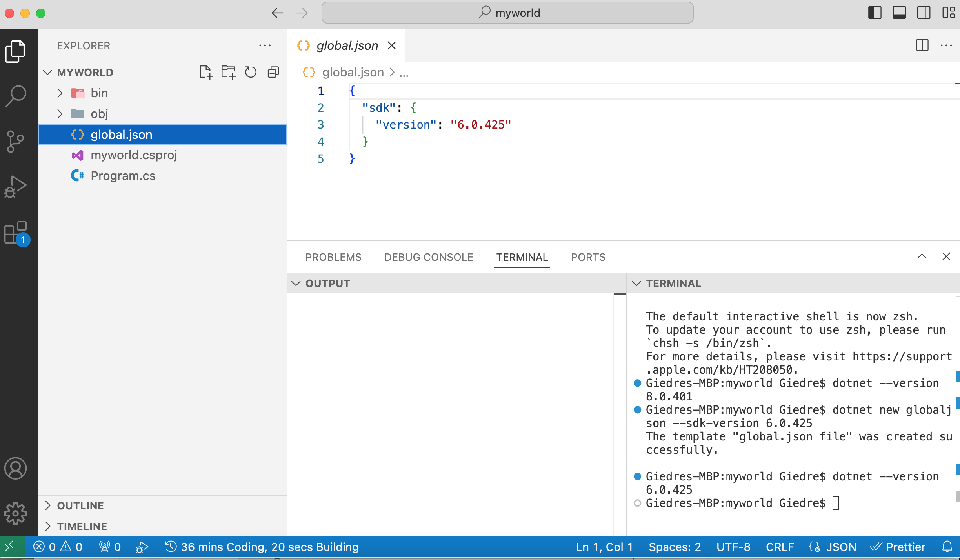The height and width of the screenshot is (560, 960).
Task: Open myworld.csproj file
Action: (x=162, y=155)
